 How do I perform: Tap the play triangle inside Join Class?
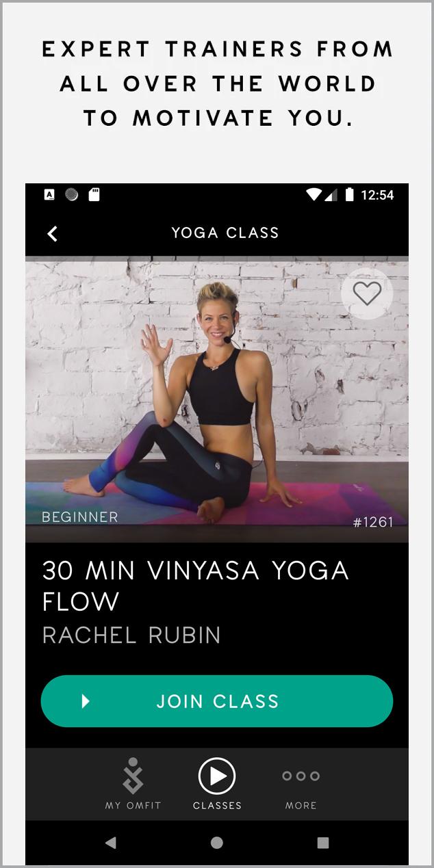pyautogui.click(x=86, y=701)
